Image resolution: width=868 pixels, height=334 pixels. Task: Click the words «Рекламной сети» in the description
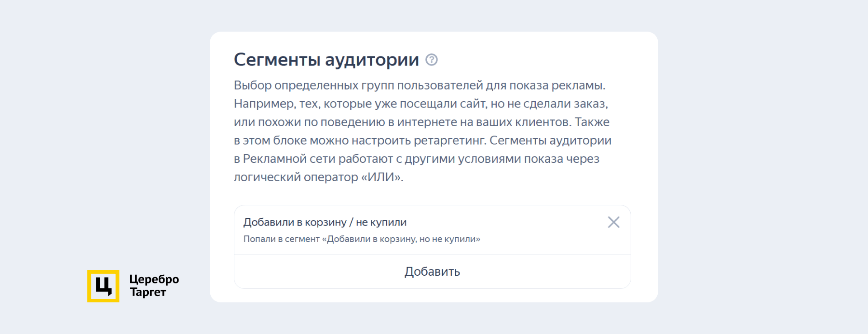click(289, 159)
